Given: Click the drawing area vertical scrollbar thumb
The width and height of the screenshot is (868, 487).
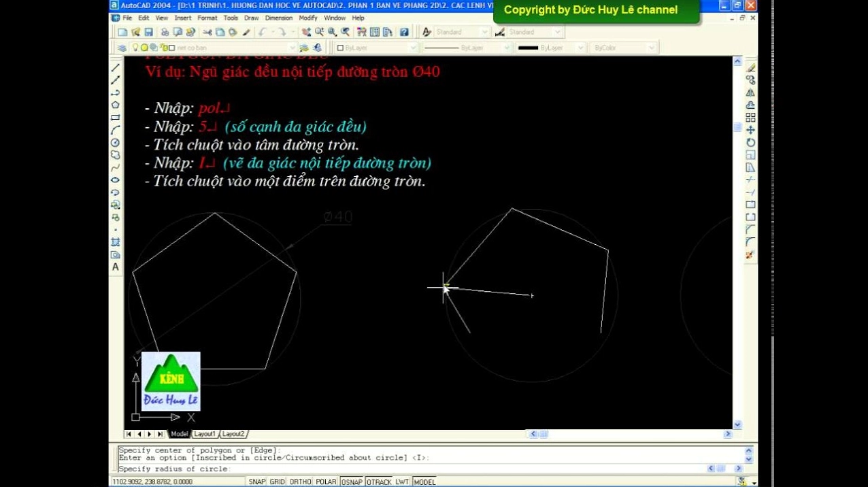Looking at the screenshot, I should [x=737, y=127].
